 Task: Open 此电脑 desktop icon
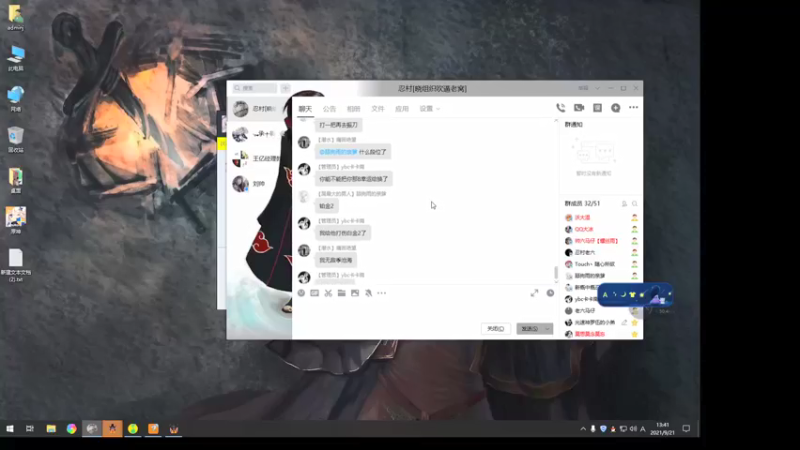tap(16, 58)
